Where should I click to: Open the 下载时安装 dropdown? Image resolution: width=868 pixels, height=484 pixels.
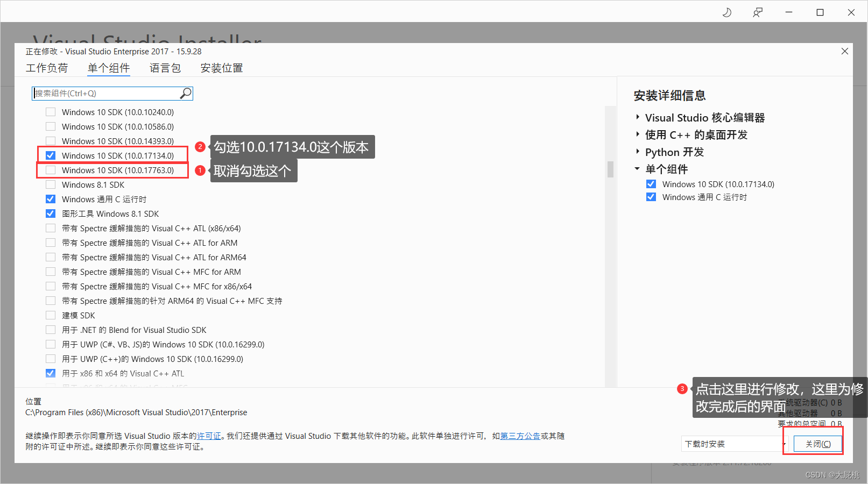click(735, 444)
